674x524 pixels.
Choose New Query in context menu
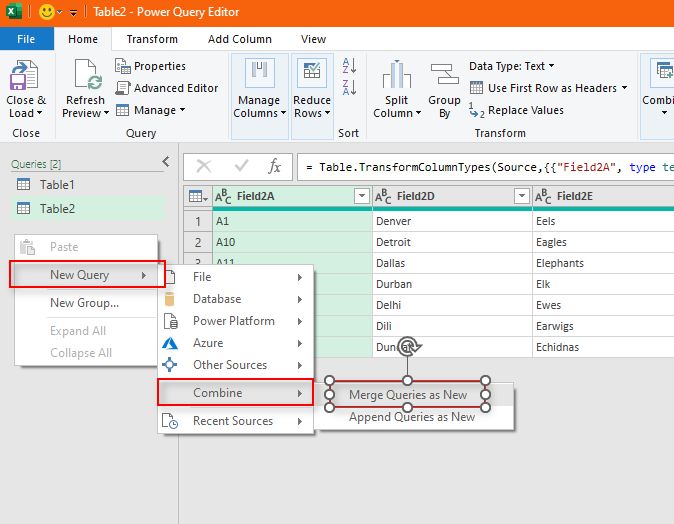[x=87, y=274]
